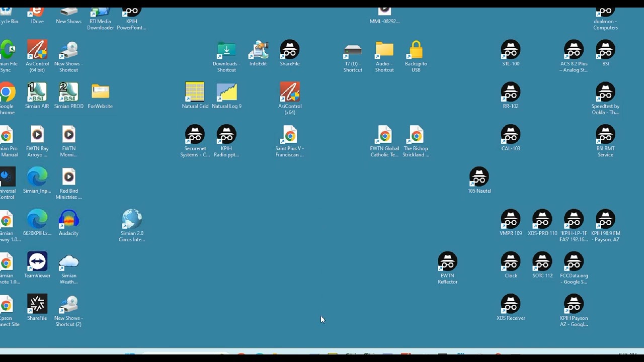
Task: Open the New Shows drive icon
Action: pyautogui.click(x=68, y=15)
